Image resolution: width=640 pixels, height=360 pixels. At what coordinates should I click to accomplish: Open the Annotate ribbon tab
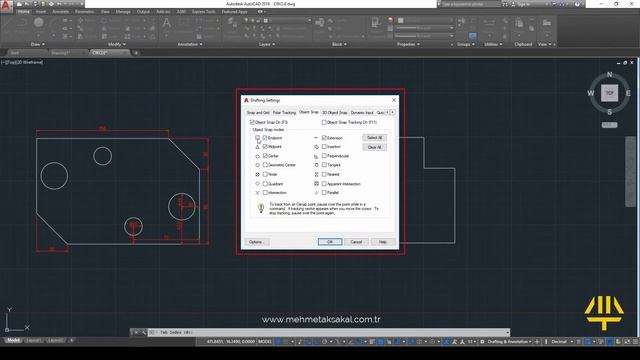[60, 12]
